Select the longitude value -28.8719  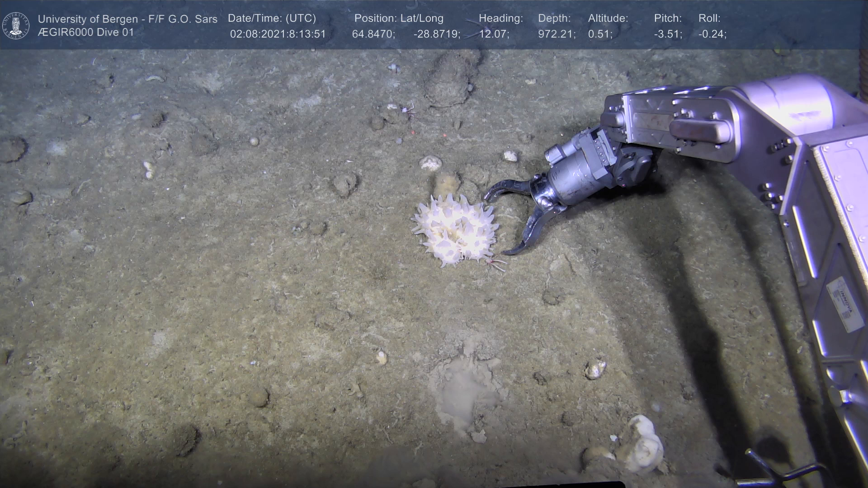tap(436, 34)
